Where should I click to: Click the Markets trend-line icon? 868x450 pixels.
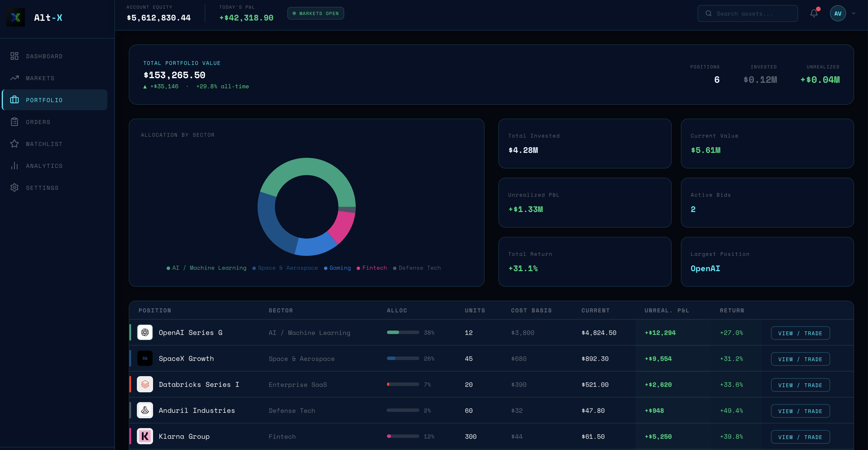point(14,78)
